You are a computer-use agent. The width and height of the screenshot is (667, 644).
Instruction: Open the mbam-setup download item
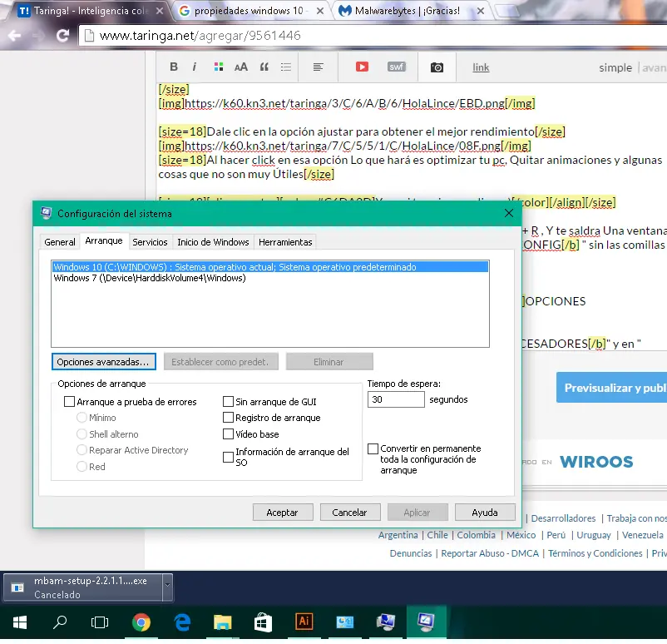pyautogui.click(x=83, y=587)
